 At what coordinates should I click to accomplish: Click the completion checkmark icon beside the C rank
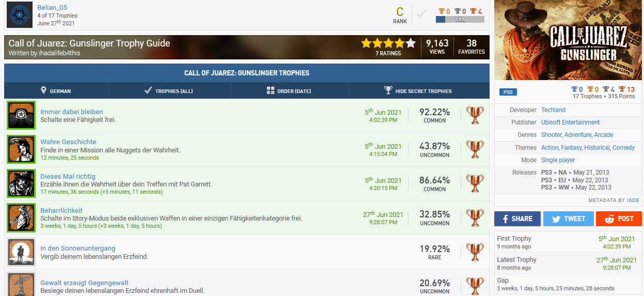click(421, 14)
